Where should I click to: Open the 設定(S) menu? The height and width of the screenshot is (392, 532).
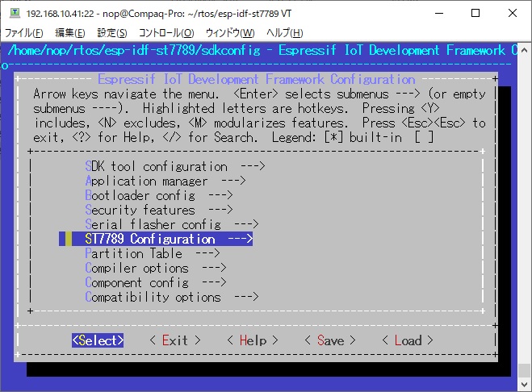coord(112,33)
